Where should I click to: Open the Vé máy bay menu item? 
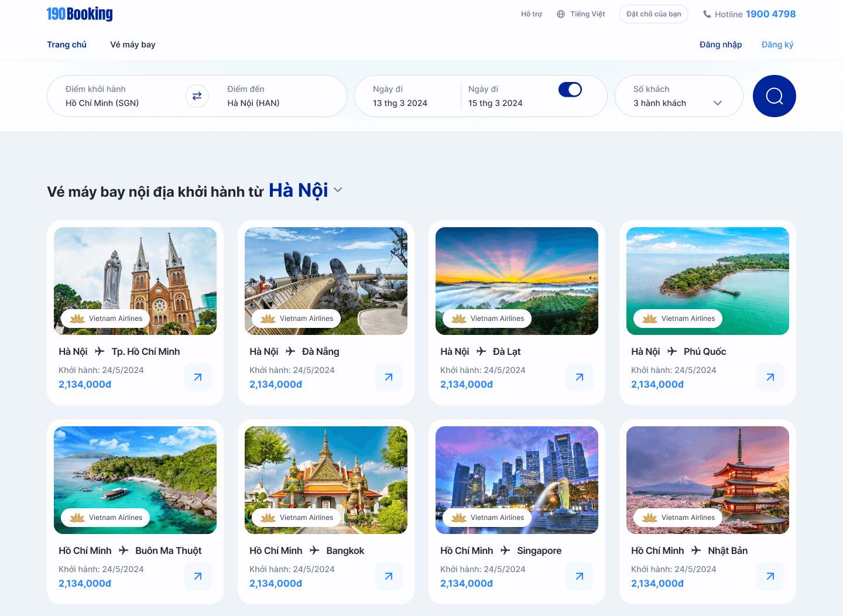click(x=133, y=45)
